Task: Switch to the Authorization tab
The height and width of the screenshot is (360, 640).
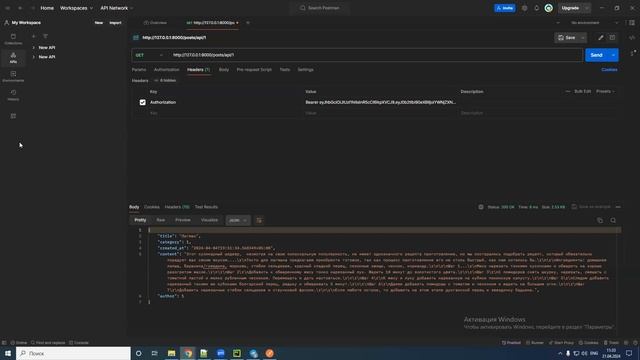Action: pyautogui.click(x=167, y=70)
